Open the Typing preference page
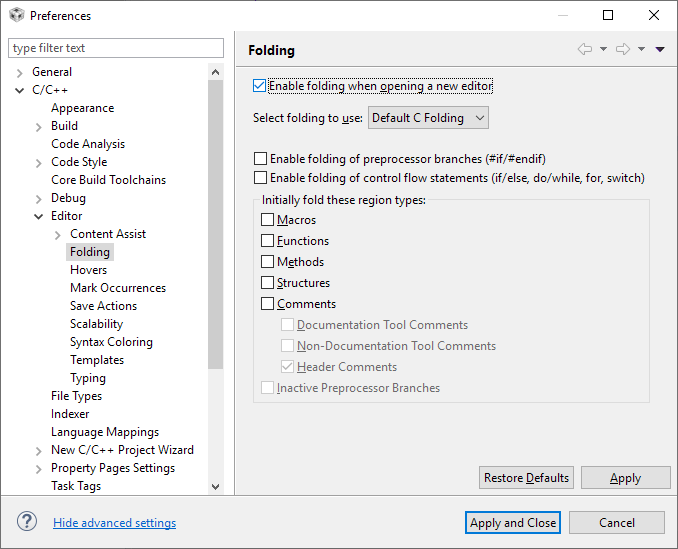Image resolution: width=678 pixels, height=549 pixels. 88,378
